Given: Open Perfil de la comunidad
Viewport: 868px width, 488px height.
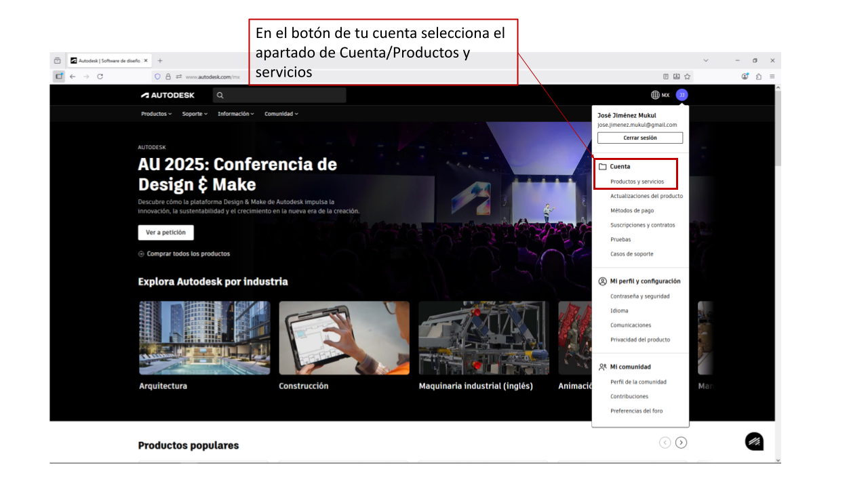Looking at the screenshot, I should pyautogui.click(x=638, y=382).
